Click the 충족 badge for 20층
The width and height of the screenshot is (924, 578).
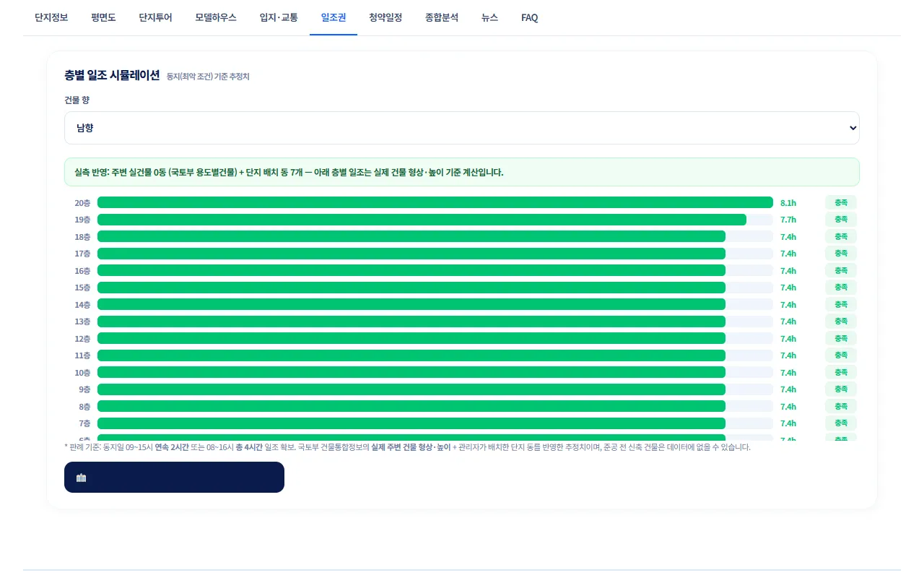(x=841, y=202)
